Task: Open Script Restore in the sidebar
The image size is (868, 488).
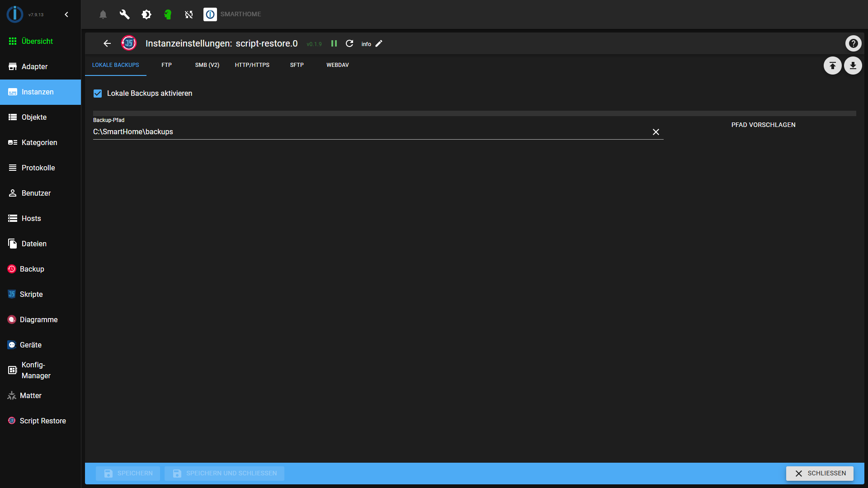Action: pos(40,421)
